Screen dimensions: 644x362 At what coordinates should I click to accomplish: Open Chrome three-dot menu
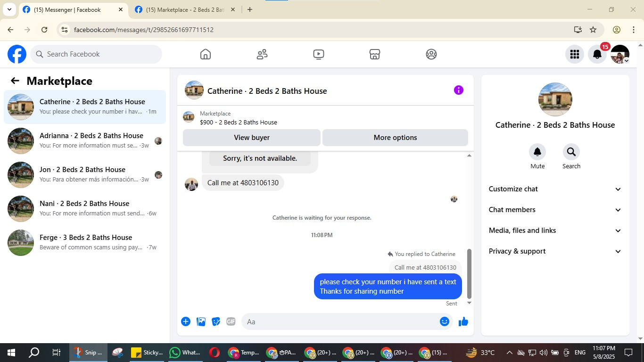(634, 30)
